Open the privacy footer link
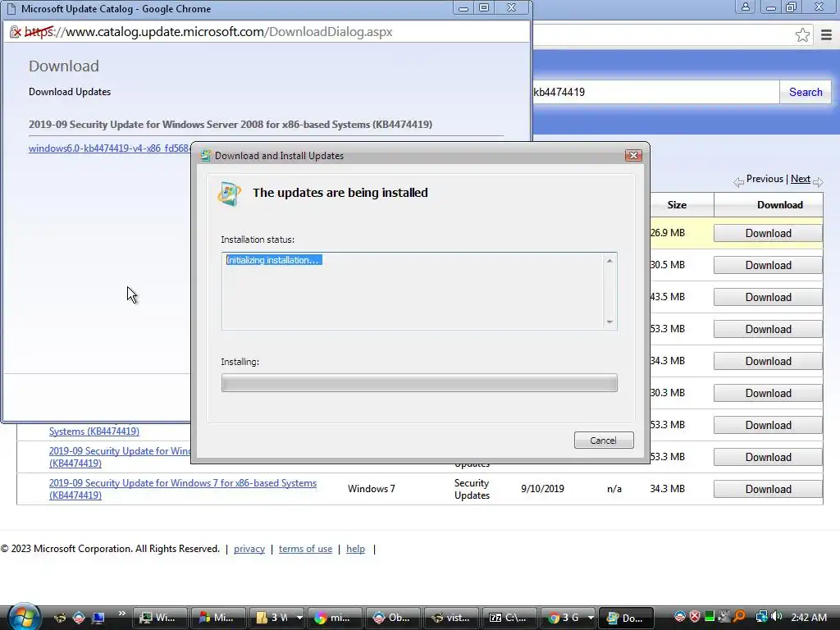The image size is (840, 630). click(x=249, y=549)
